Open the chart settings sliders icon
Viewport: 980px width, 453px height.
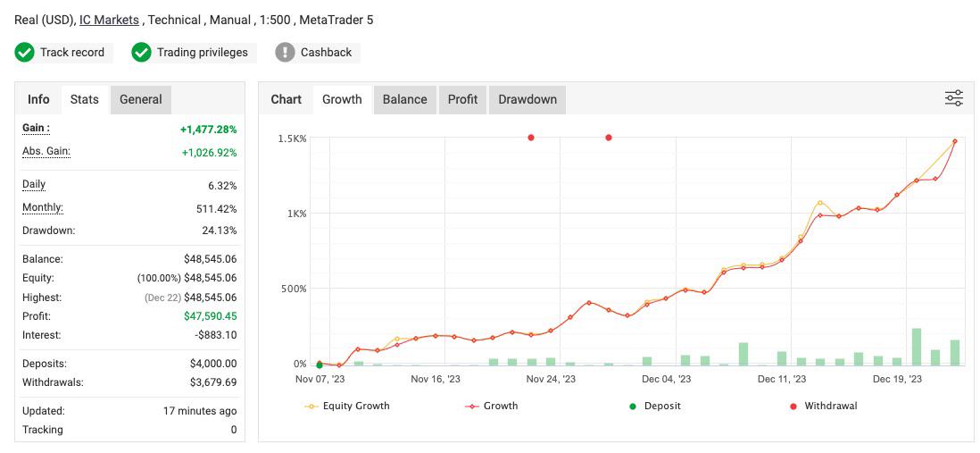coord(953,98)
